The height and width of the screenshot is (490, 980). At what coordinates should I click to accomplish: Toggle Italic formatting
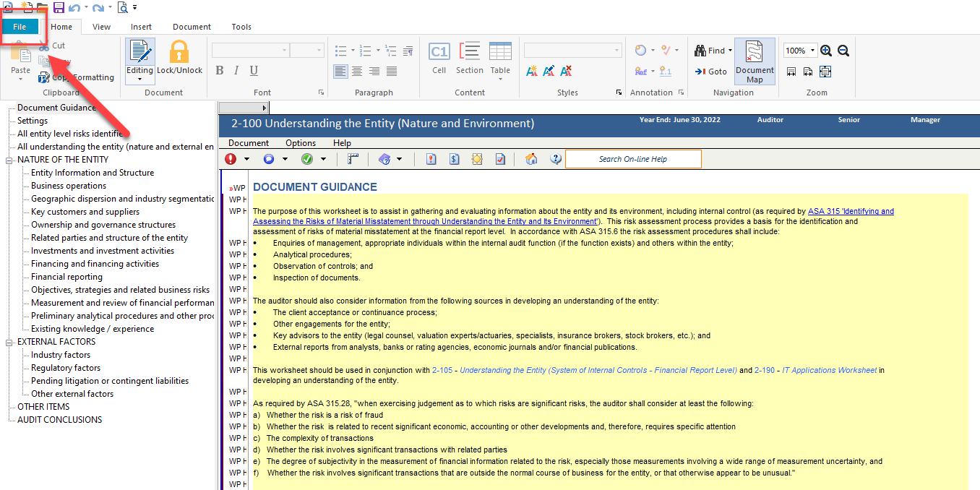coord(237,70)
